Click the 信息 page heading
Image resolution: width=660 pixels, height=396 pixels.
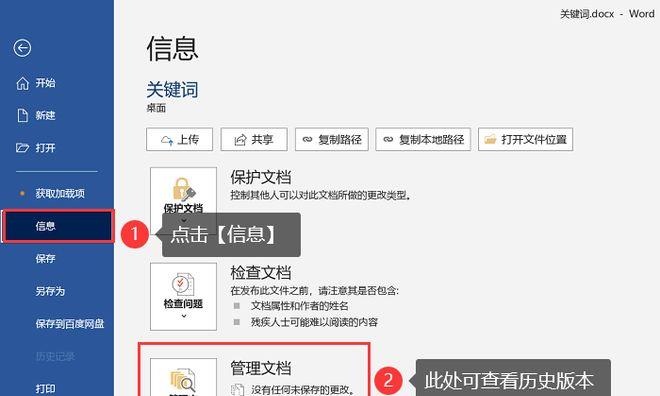[x=172, y=48]
